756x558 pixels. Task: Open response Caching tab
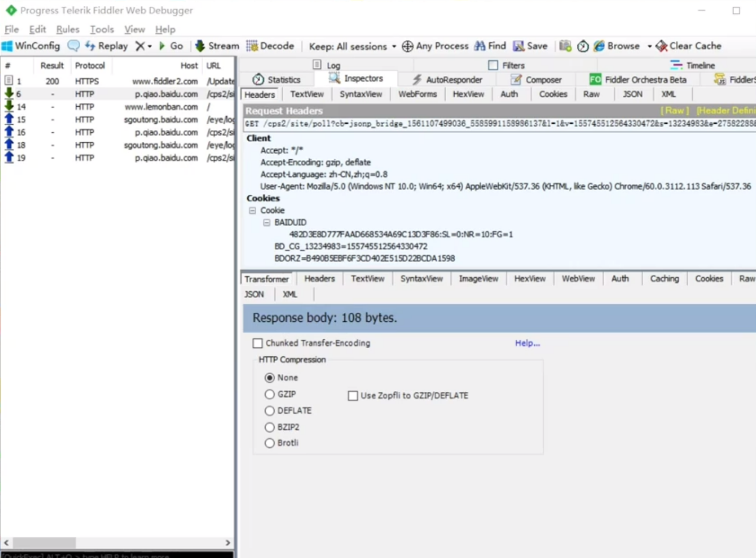point(664,279)
